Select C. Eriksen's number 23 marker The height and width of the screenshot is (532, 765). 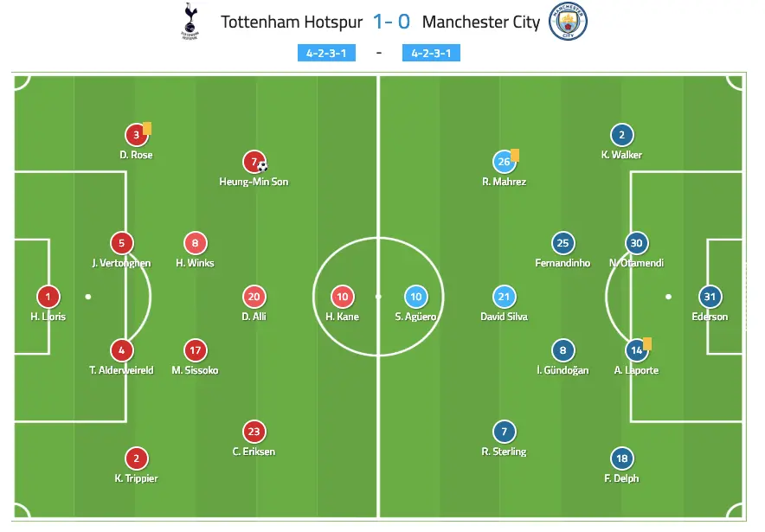(254, 432)
